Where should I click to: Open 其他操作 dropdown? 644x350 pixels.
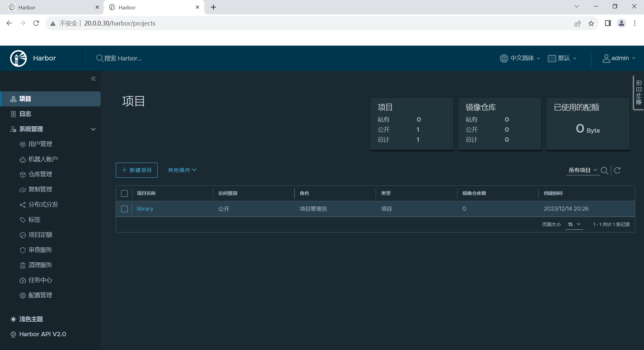point(182,170)
